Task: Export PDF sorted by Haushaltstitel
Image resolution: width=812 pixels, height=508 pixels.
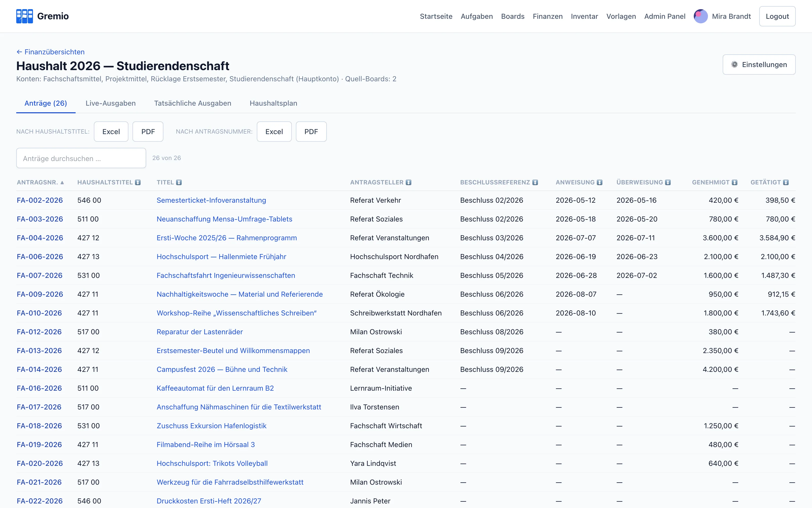Action: pos(148,132)
